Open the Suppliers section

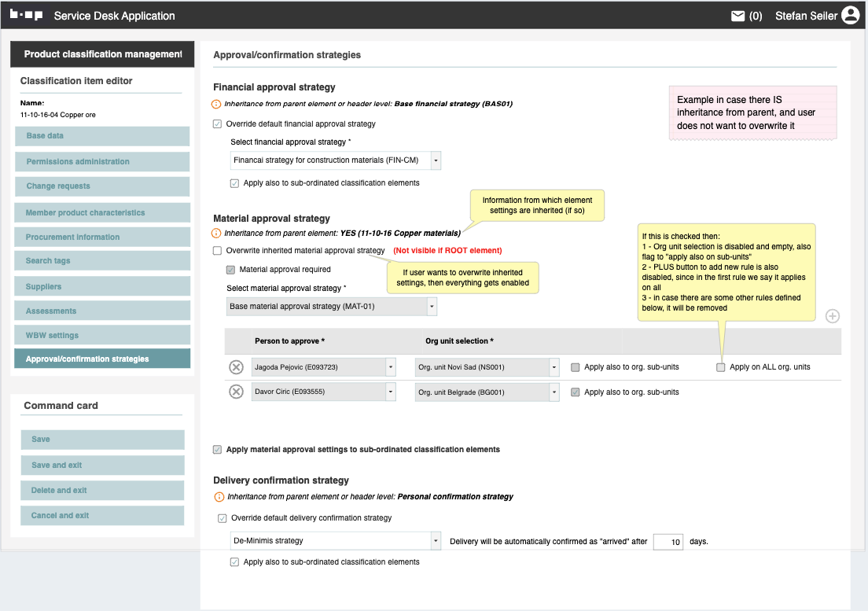coord(102,287)
